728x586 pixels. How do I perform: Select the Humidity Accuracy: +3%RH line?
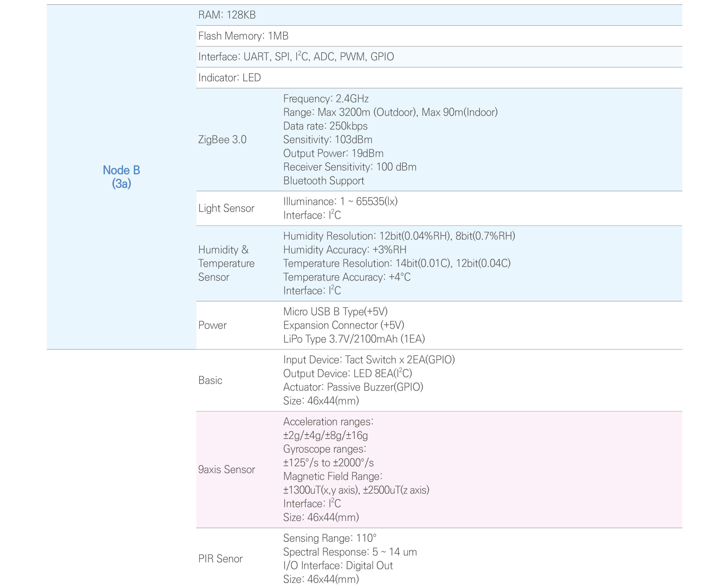(344, 250)
